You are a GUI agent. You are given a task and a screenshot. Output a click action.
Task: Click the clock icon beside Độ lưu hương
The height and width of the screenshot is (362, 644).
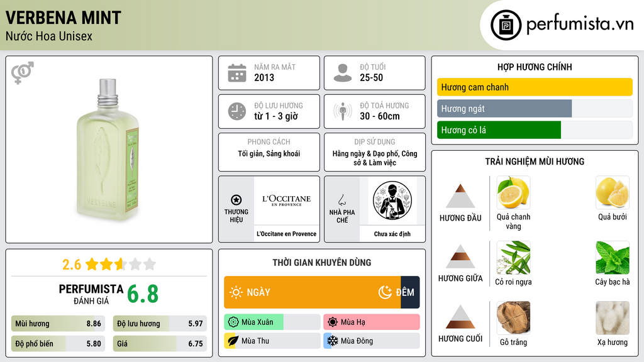click(237, 111)
